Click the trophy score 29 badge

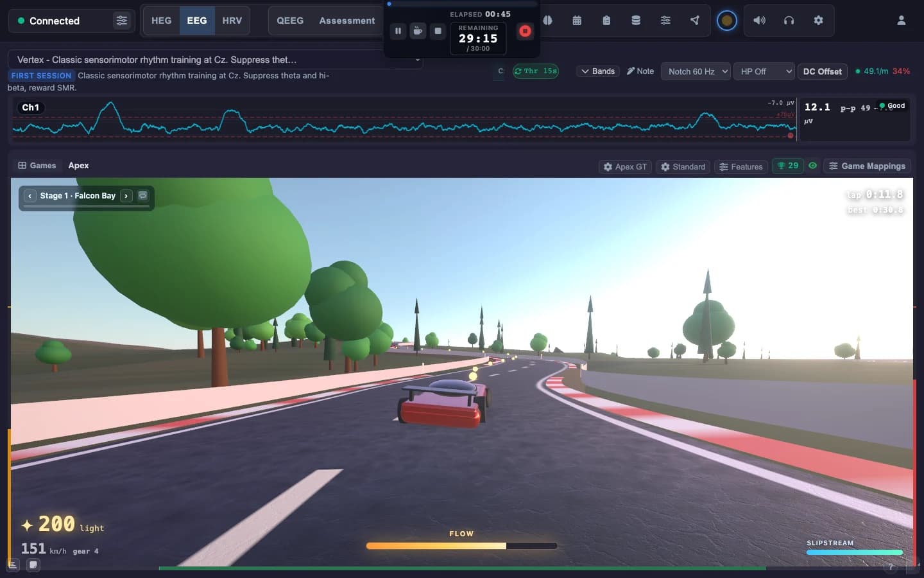pos(788,166)
